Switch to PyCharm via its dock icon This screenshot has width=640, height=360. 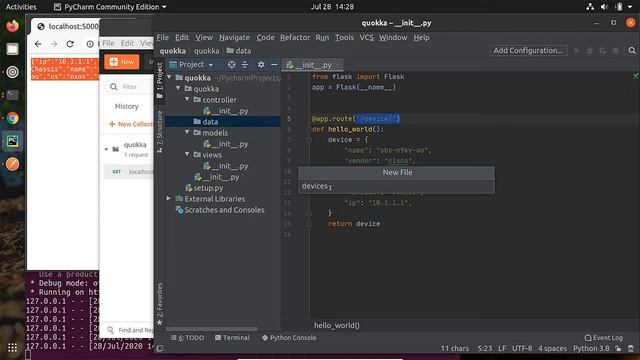[x=12, y=141]
